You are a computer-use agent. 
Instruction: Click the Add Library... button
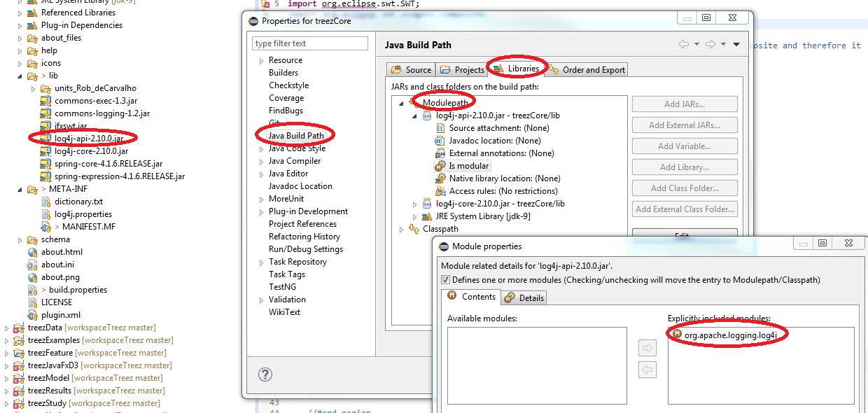click(x=685, y=167)
